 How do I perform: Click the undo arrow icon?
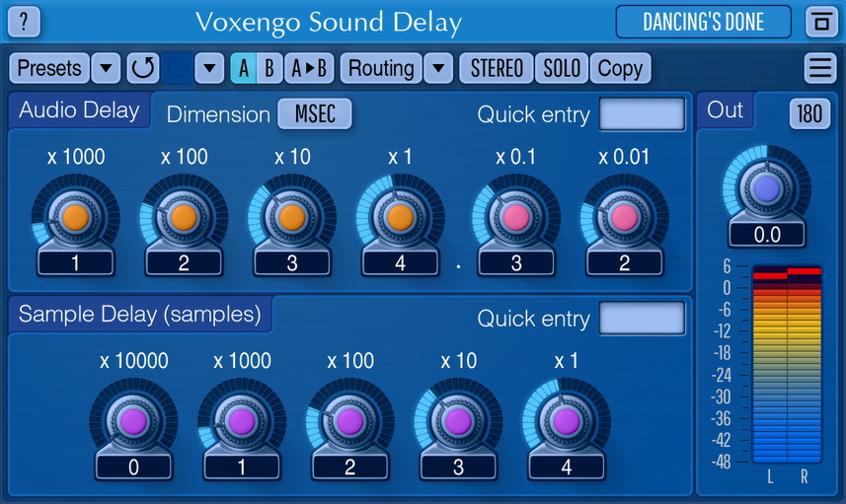point(143,68)
